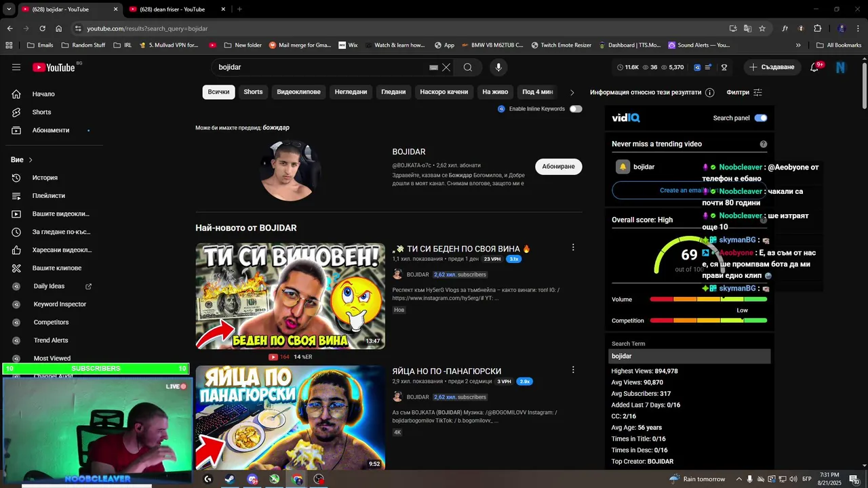The width and height of the screenshot is (868, 488).
Task: Open the Chrome extensions puzzle icon
Action: point(818,28)
